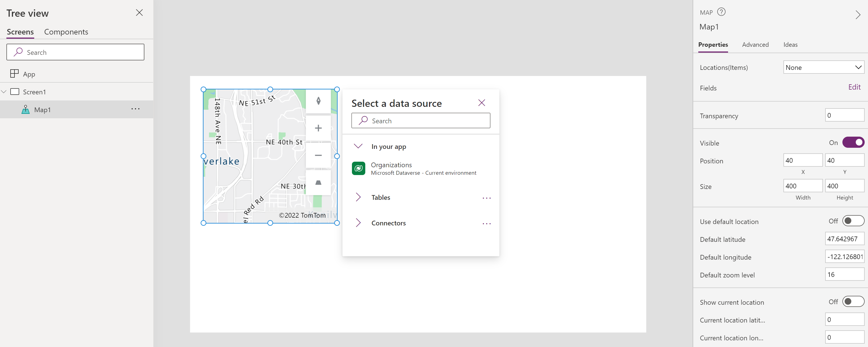
Task: Click In your app collapse chevron
Action: coord(358,146)
